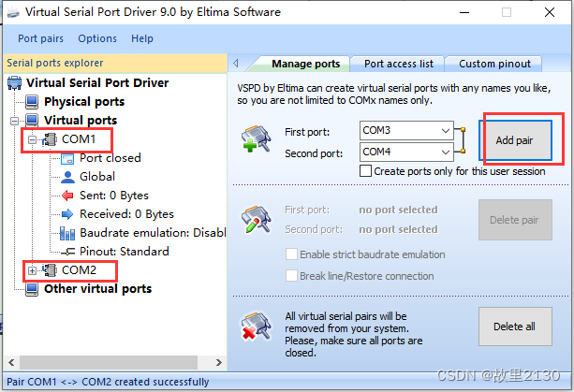Select the Other virtual ports tree item
The image size is (574, 392).
pos(97,289)
